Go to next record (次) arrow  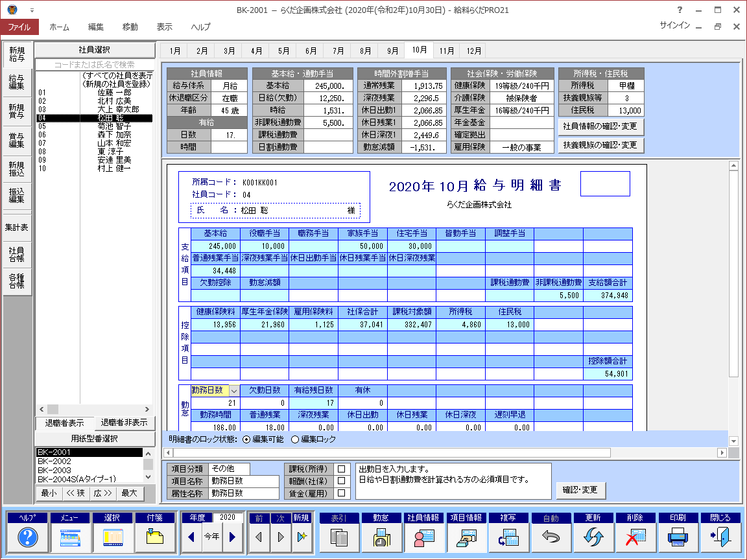[281, 537]
